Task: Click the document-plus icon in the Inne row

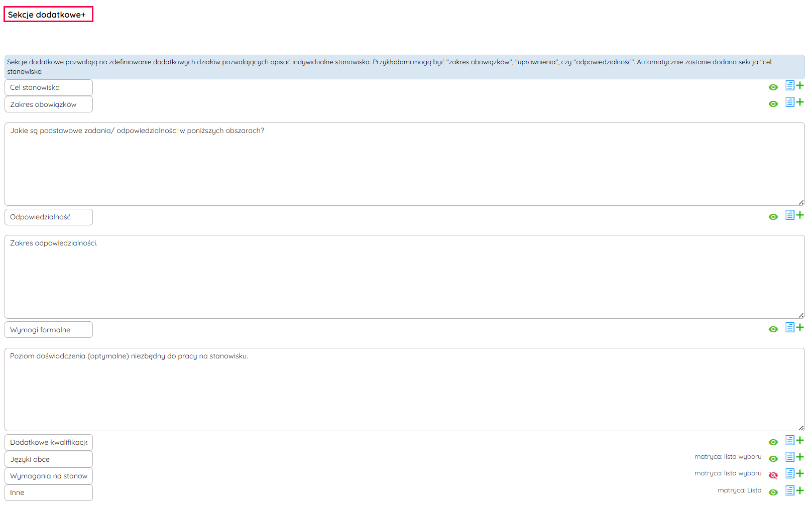Action: 794,491
